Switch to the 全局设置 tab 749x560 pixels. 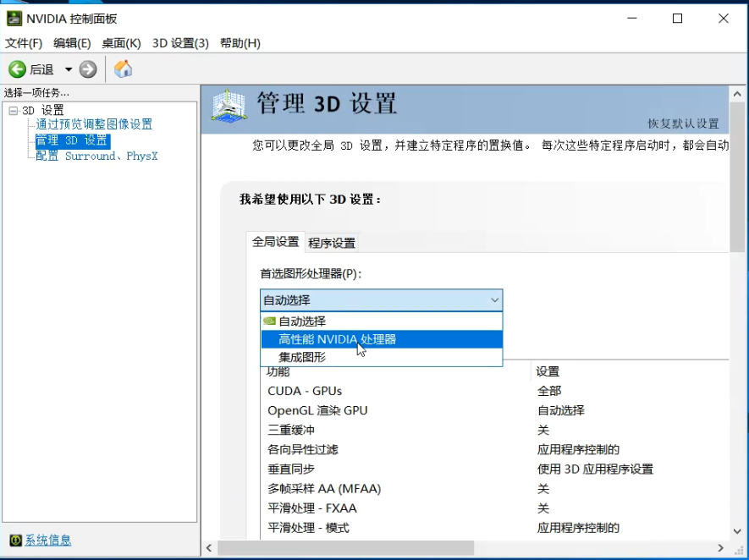coord(275,242)
